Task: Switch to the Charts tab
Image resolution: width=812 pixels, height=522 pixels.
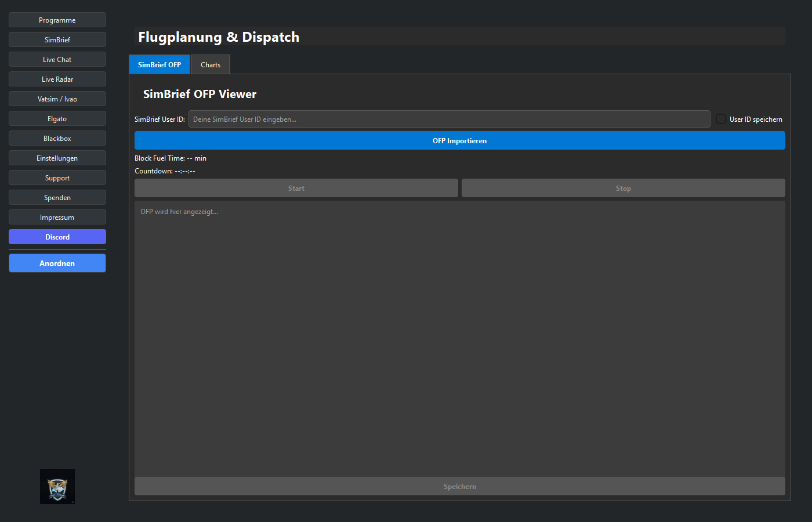Action: (x=211, y=64)
